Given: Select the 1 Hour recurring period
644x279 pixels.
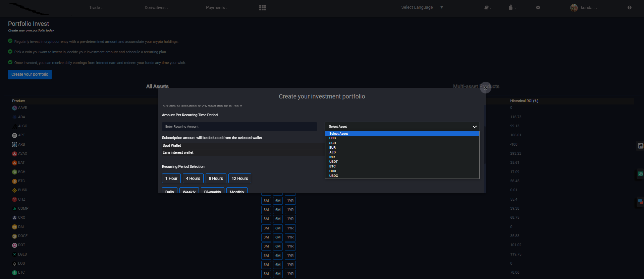Looking at the screenshot, I should point(171,179).
